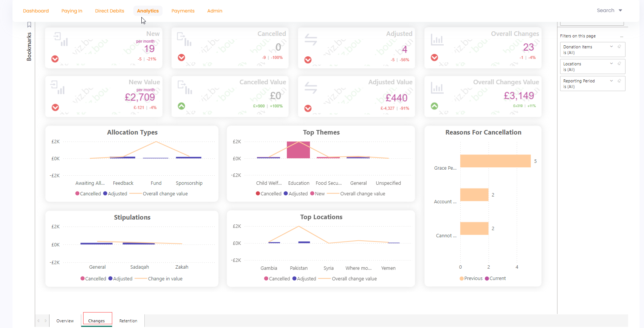Click the Overall Changes Value bar chart icon
644x328 pixels.
coord(437,88)
